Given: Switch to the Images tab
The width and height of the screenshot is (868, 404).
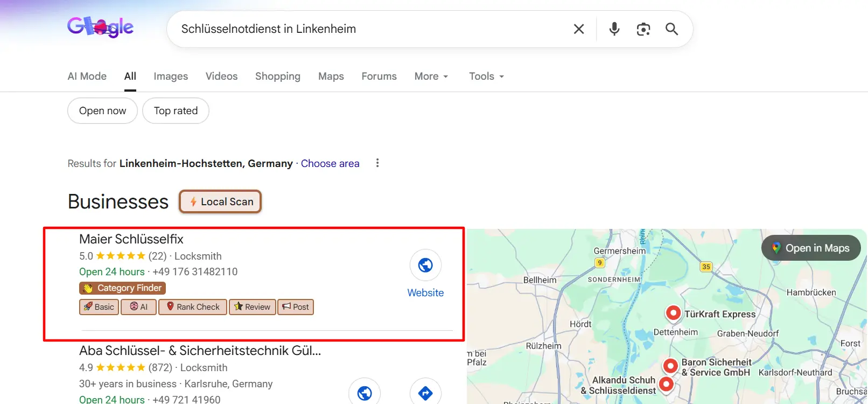Looking at the screenshot, I should 171,76.
